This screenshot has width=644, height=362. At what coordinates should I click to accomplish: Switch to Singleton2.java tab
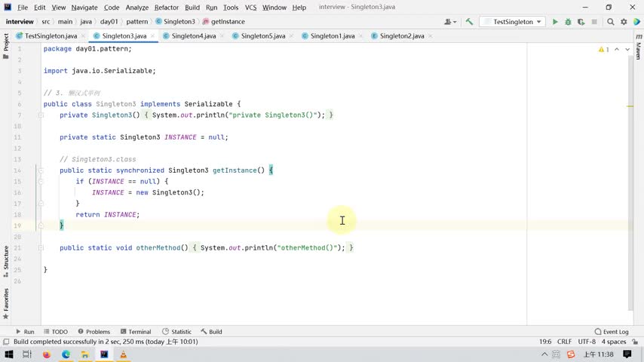pos(402,36)
